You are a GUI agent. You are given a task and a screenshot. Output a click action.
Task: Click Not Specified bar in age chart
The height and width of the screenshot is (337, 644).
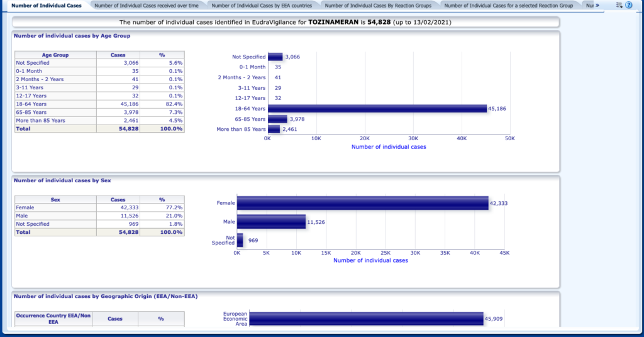coord(275,57)
